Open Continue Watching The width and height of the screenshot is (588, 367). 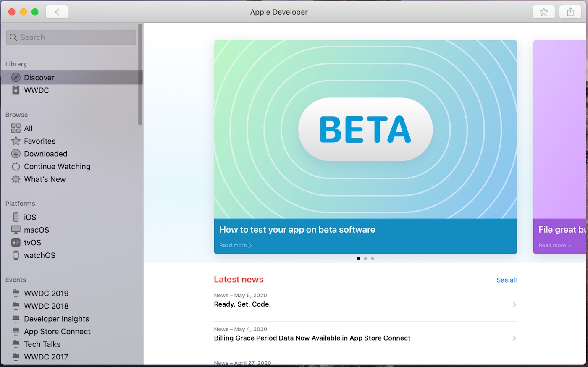click(57, 166)
